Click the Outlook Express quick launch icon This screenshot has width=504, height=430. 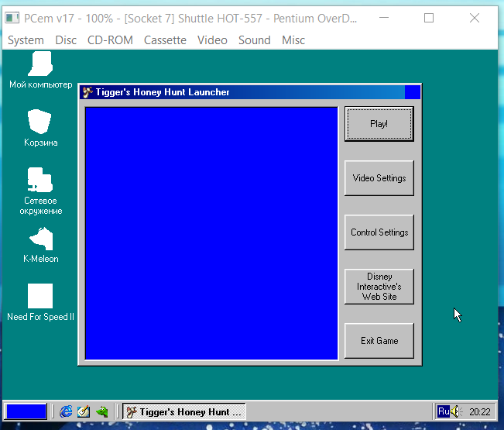click(84, 411)
